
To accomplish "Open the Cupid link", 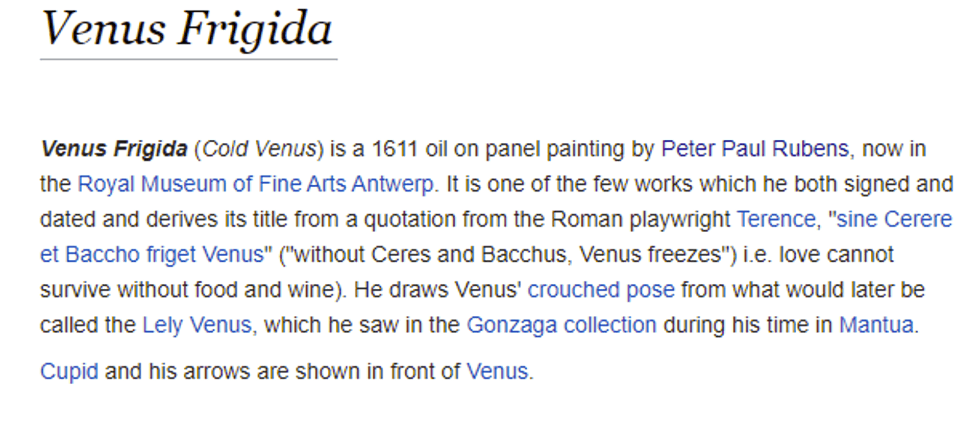I will pos(69,371).
